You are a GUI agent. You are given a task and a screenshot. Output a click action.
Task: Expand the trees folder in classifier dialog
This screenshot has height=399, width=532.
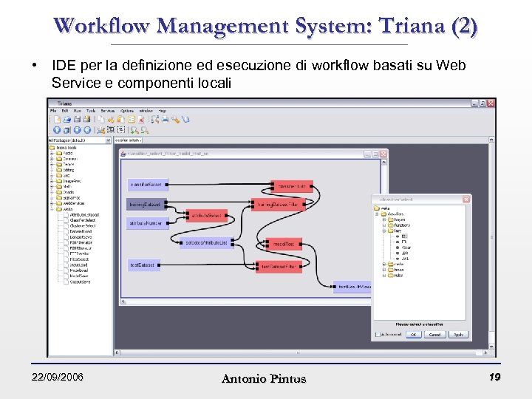[x=384, y=270]
